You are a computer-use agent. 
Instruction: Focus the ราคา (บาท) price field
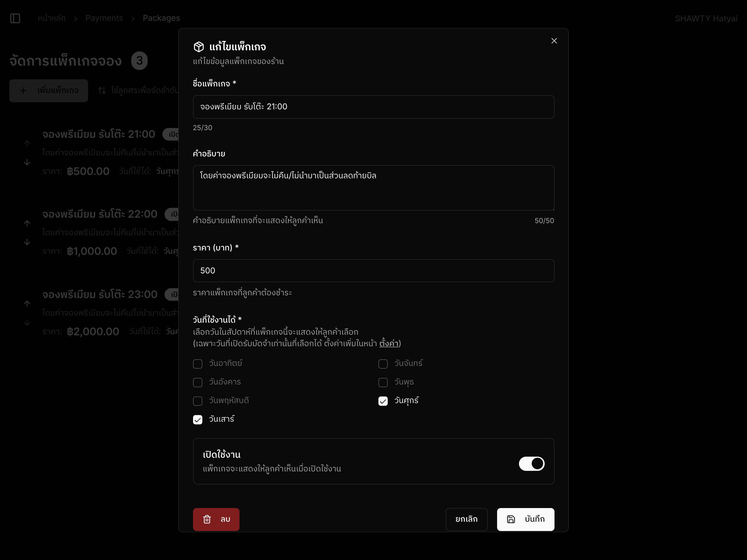pyautogui.click(x=373, y=270)
